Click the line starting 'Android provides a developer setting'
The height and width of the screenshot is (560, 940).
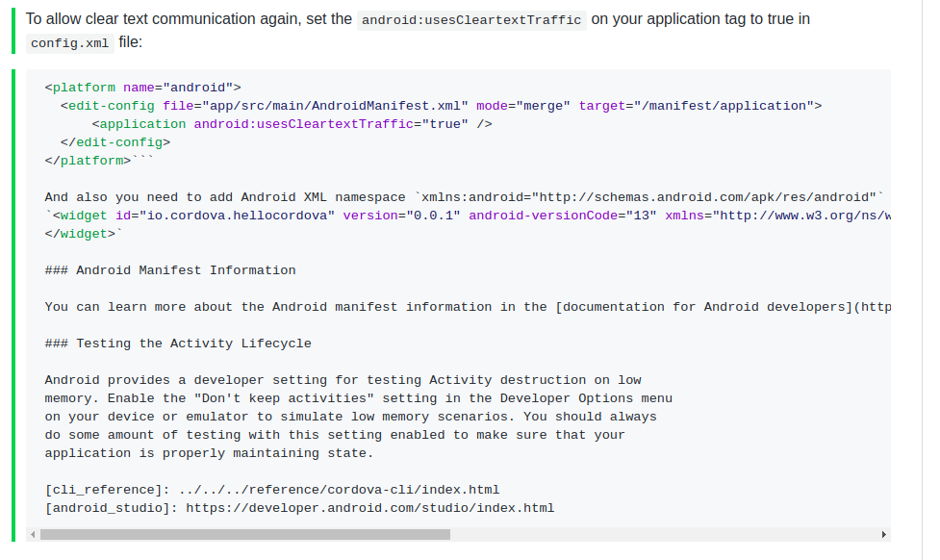tap(343, 380)
